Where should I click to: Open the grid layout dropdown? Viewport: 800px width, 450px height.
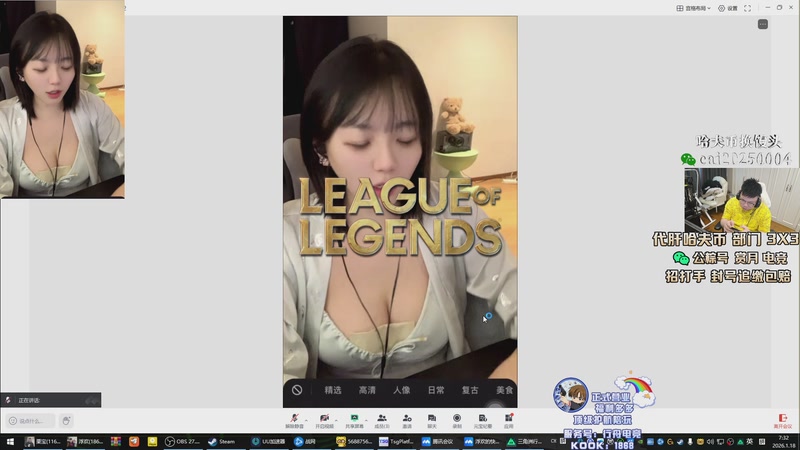click(x=693, y=8)
